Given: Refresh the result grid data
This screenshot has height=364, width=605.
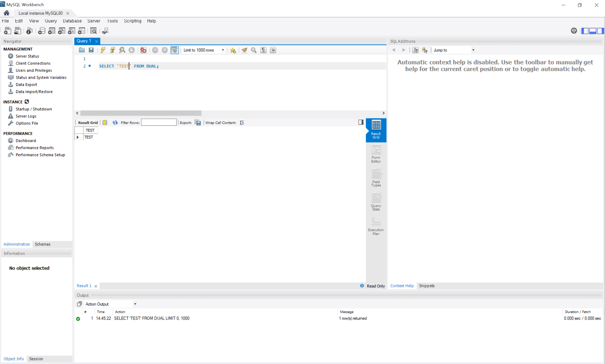Looking at the screenshot, I should 115,123.
